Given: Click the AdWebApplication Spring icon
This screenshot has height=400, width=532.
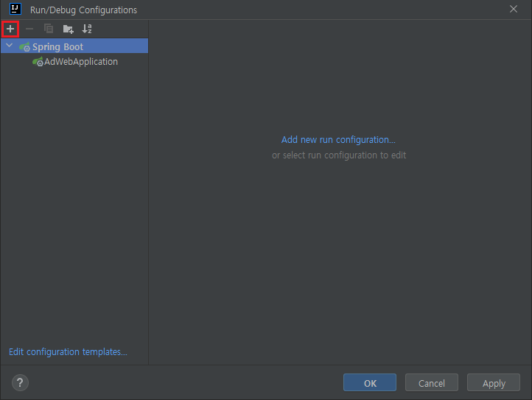Looking at the screenshot, I should pyautogui.click(x=38, y=62).
